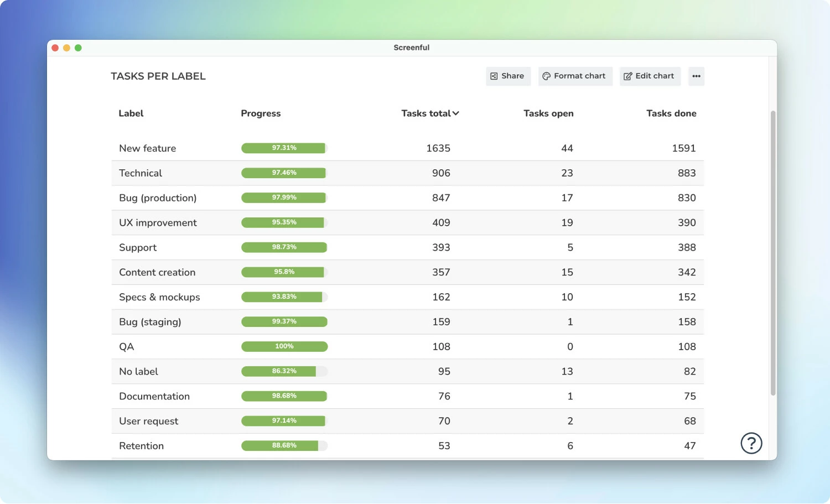Open the three-dots more options menu
830x504 pixels.
696,76
